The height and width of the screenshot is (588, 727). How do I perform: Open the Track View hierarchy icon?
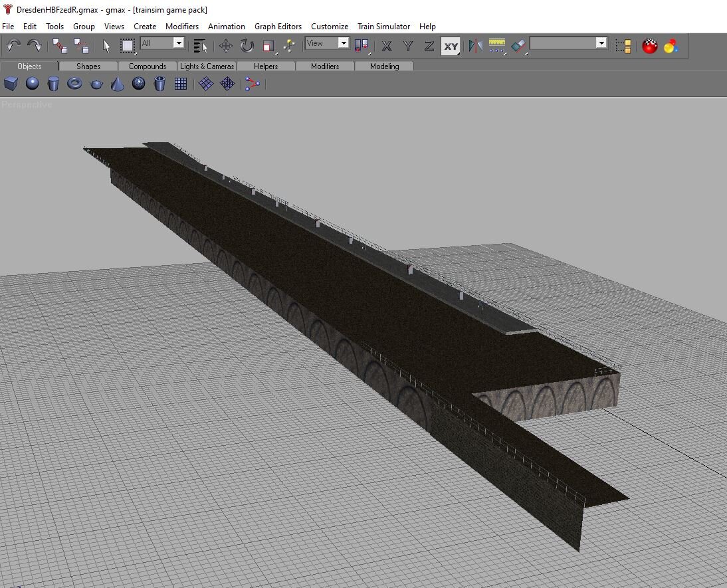coord(623,46)
